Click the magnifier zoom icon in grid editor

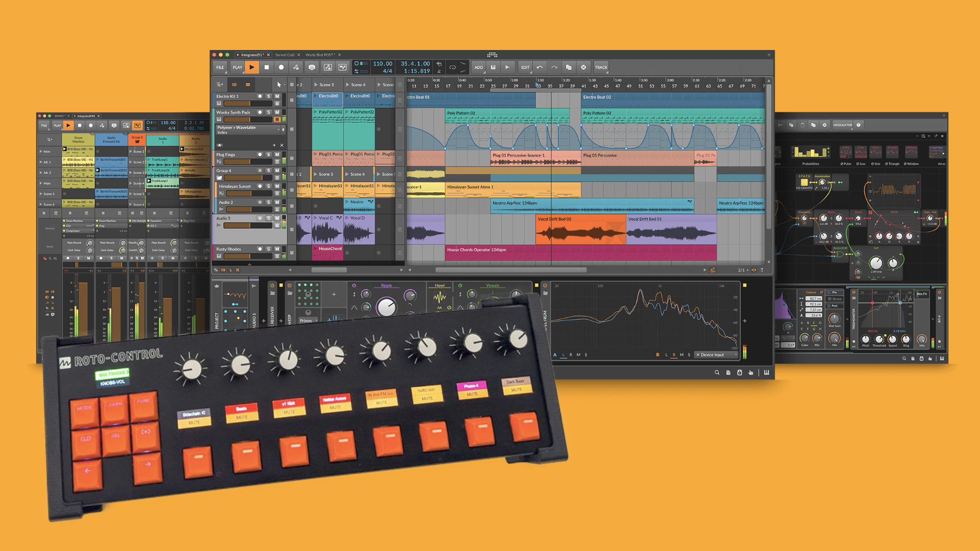point(923,136)
